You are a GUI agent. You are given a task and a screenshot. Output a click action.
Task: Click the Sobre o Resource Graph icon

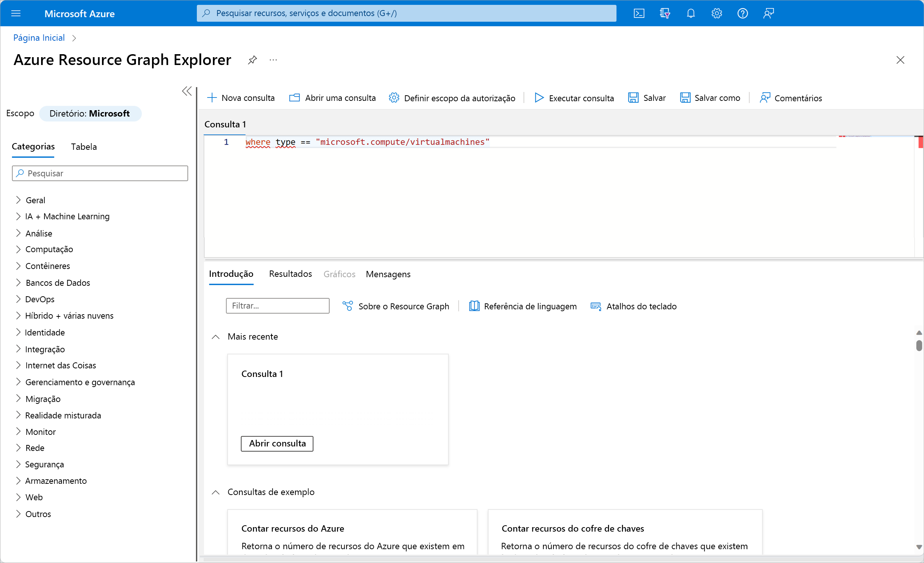347,306
